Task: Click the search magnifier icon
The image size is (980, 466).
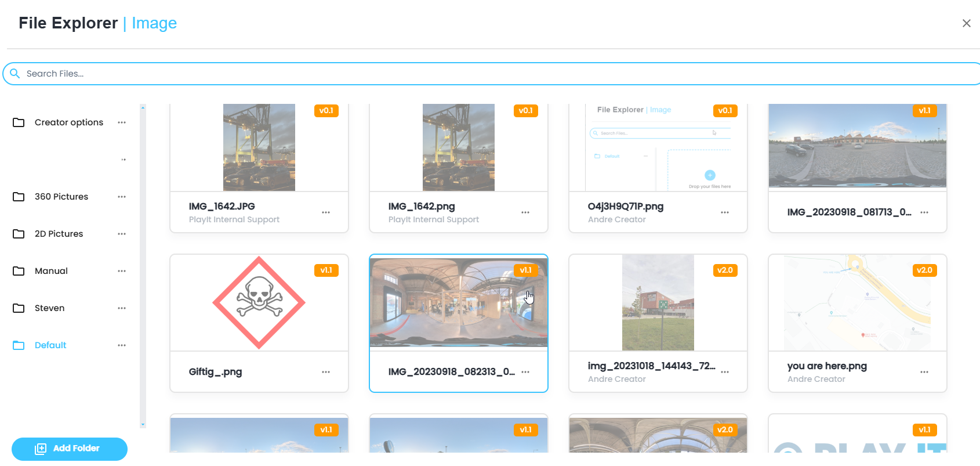Action: point(15,74)
